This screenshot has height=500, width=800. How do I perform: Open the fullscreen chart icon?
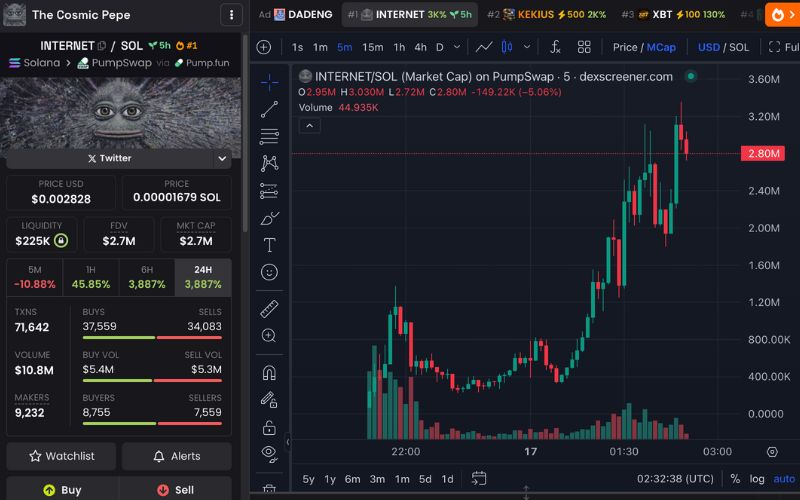pos(774,47)
